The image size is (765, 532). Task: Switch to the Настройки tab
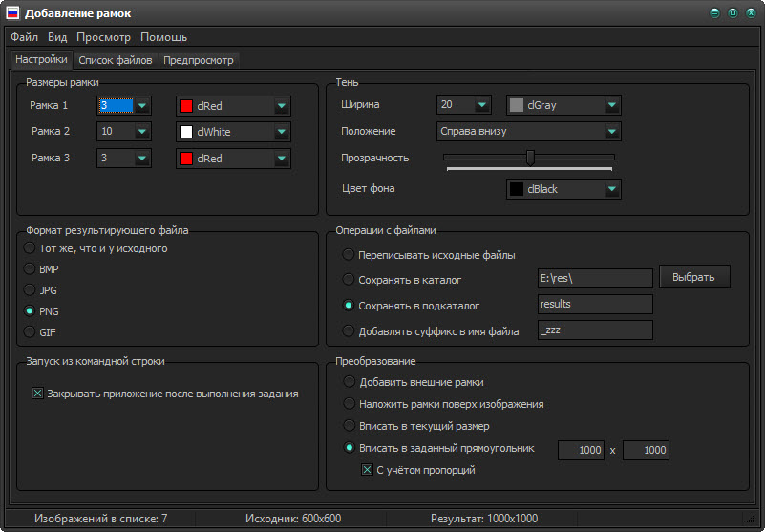(x=41, y=59)
